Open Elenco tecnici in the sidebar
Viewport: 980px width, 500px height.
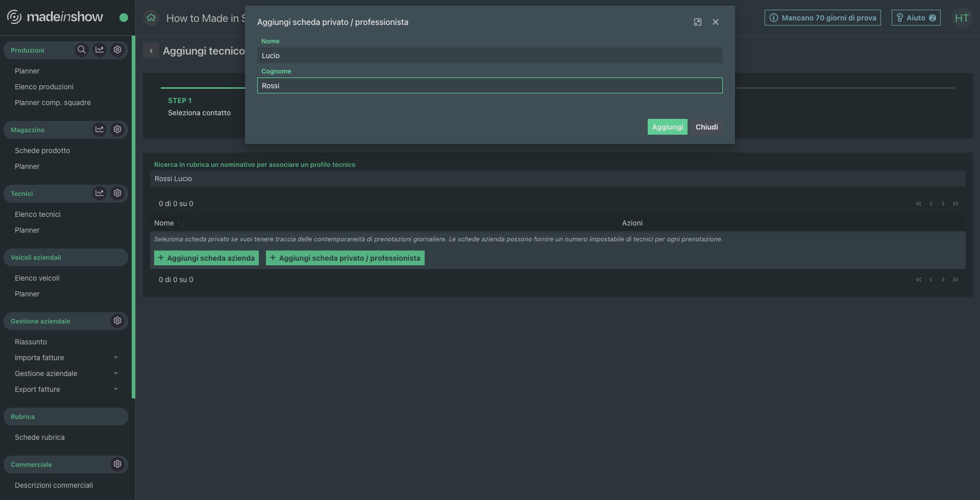38,214
